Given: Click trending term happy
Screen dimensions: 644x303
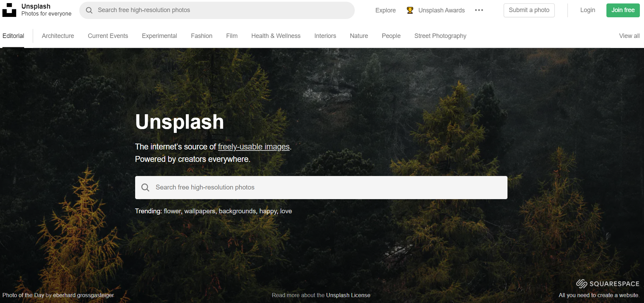Looking at the screenshot, I should point(268,211).
